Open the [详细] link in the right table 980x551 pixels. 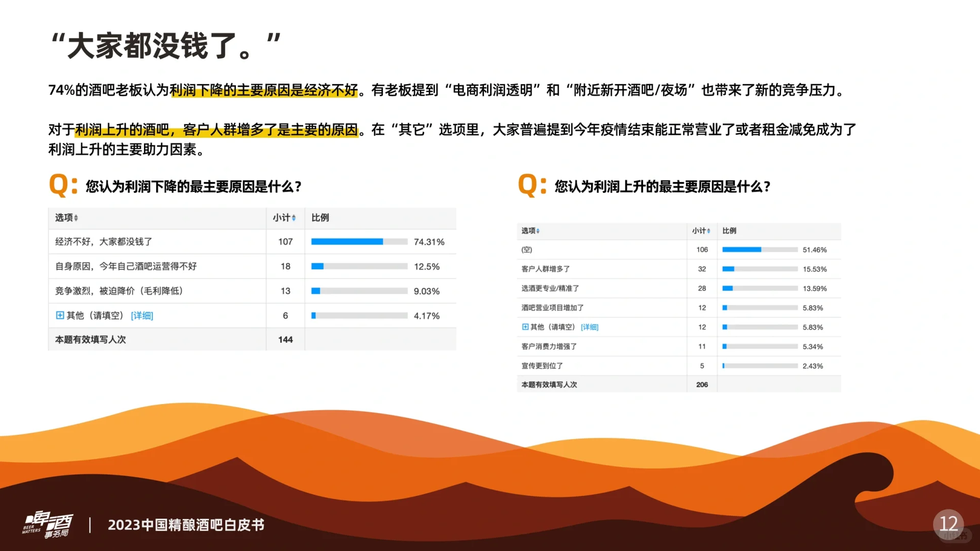click(x=590, y=327)
